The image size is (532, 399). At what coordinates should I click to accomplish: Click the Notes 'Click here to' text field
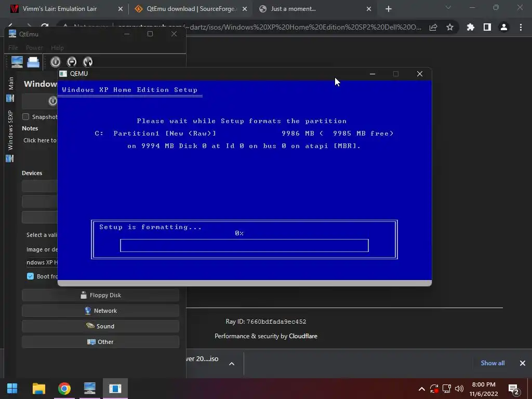coord(40,140)
